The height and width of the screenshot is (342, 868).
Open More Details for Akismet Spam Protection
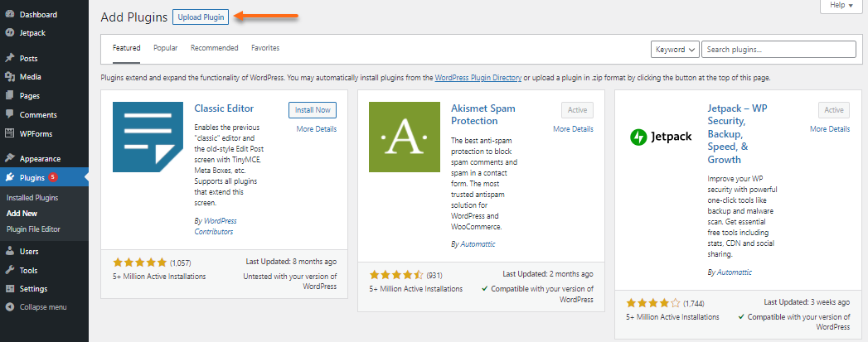(x=573, y=128)
